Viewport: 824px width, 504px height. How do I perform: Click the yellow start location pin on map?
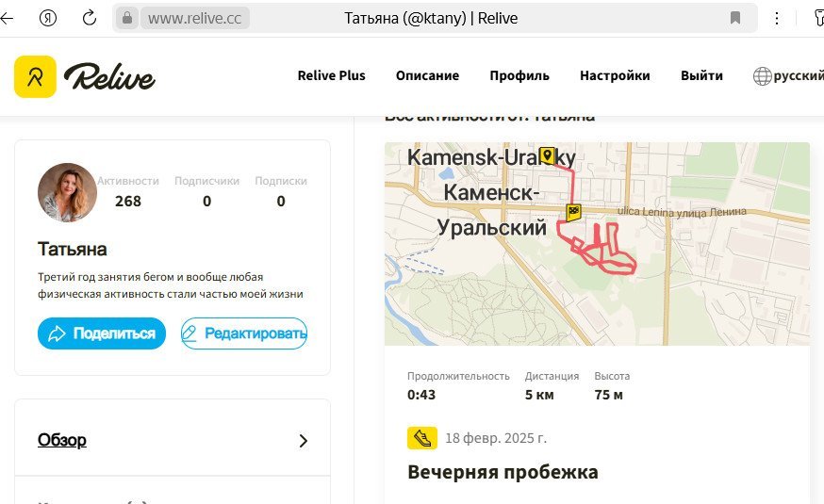547,156
